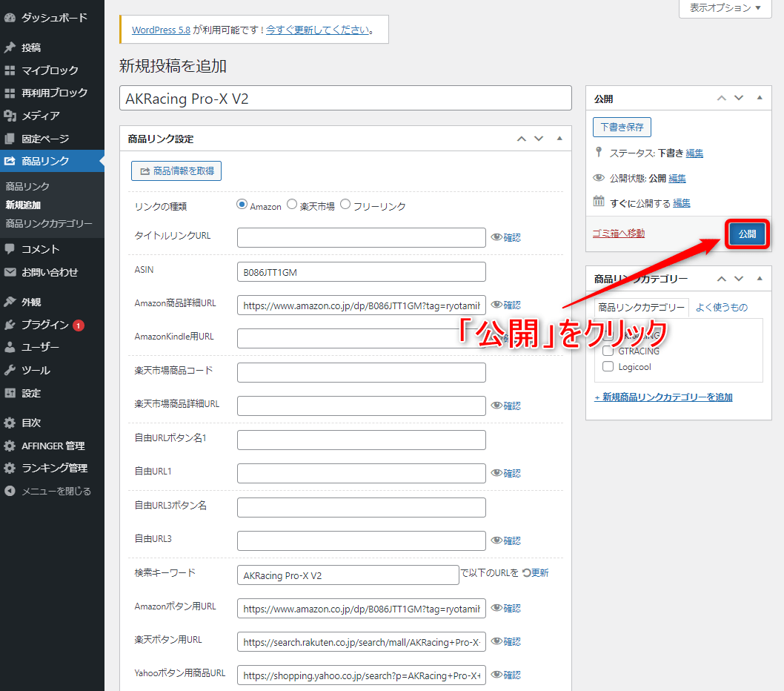Image resolution: width=784 pixels, height=691 pixels.
Task: Preview 自由URL1 with its 確認 eye
Action: pos(505,473)
